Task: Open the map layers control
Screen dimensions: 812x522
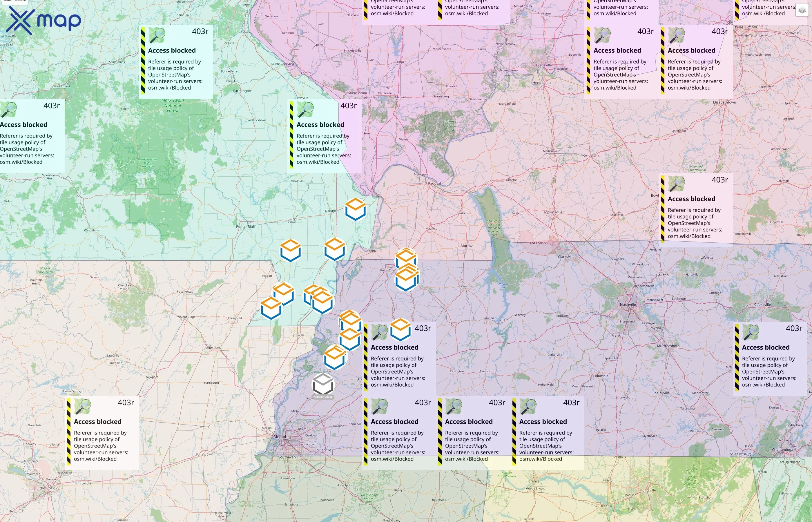Action: 802,10
